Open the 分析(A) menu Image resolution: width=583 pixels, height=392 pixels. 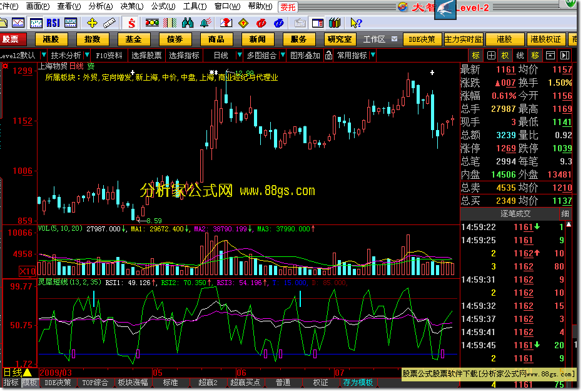click(100, 6)
